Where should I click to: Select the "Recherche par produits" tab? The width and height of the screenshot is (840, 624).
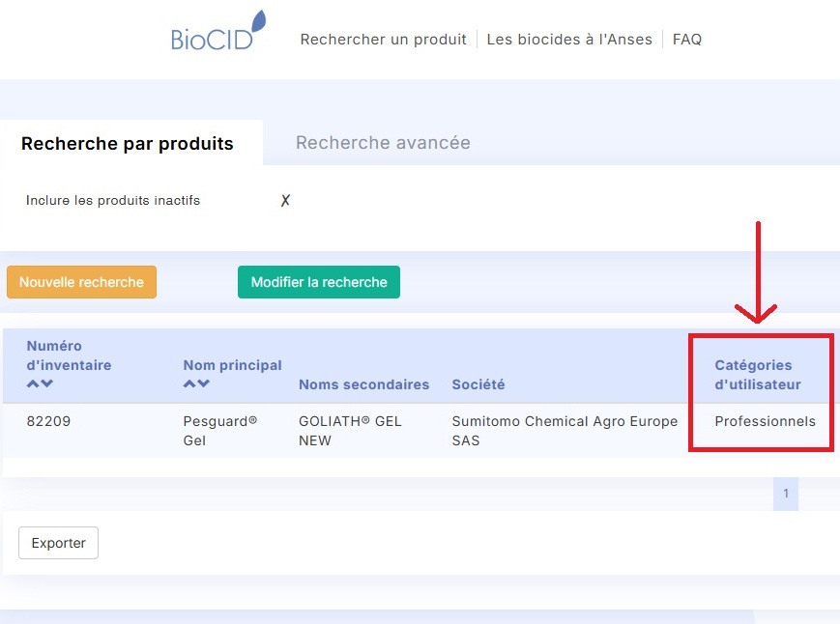click(x=129, y=143)
